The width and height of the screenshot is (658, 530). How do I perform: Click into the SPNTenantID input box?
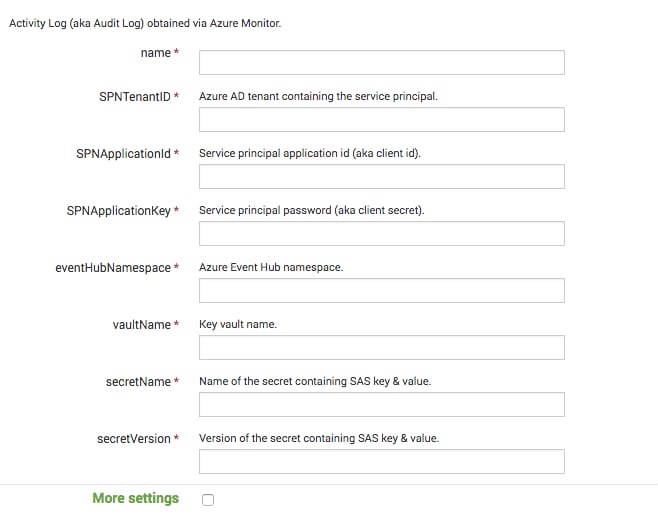click(381, 120)
